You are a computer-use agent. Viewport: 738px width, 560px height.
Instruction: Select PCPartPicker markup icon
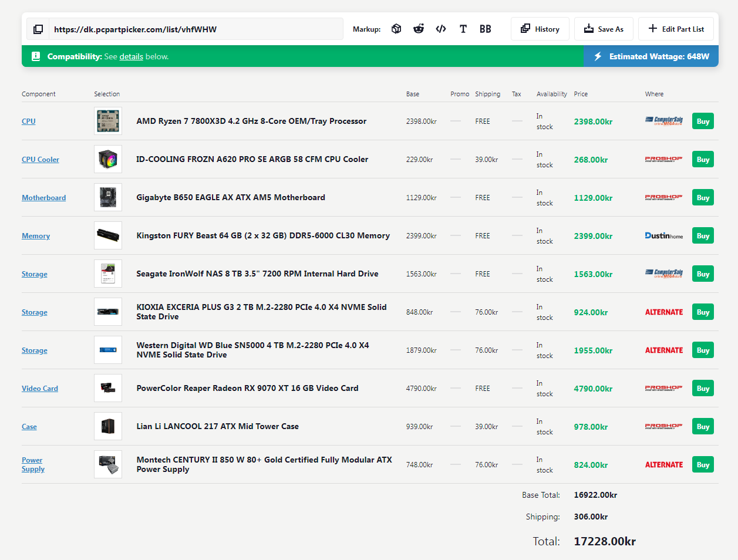pyautogui.click(x=396, y=29)
